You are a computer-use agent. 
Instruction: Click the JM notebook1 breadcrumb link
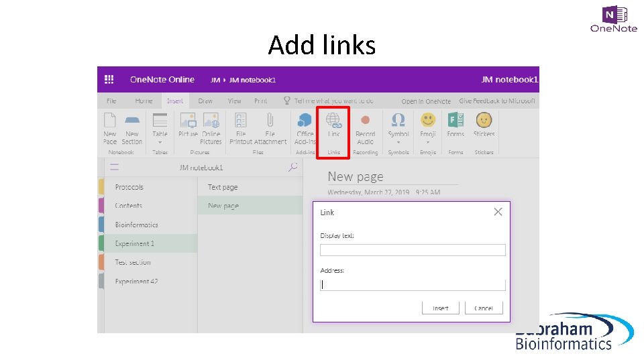[252, 80]
